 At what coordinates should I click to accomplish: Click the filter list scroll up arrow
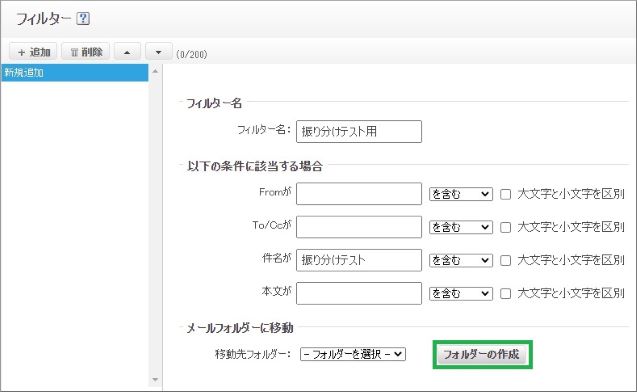click(155, 71)
